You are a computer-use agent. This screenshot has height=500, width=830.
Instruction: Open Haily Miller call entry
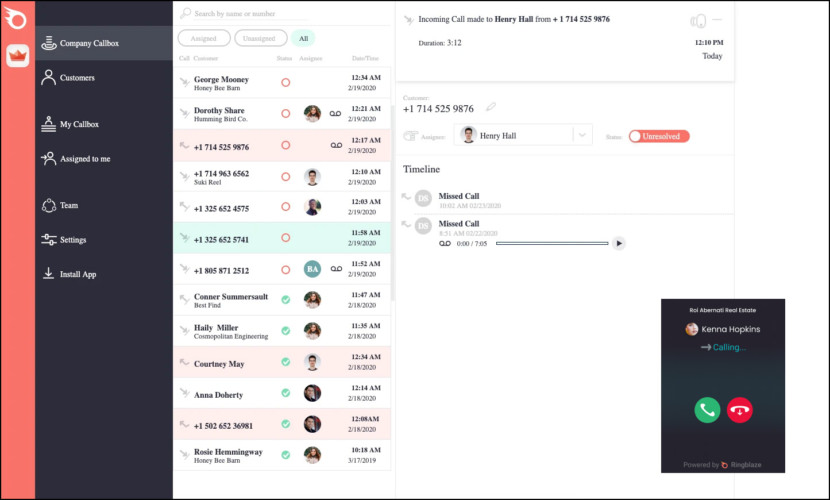tap(282, 331)
